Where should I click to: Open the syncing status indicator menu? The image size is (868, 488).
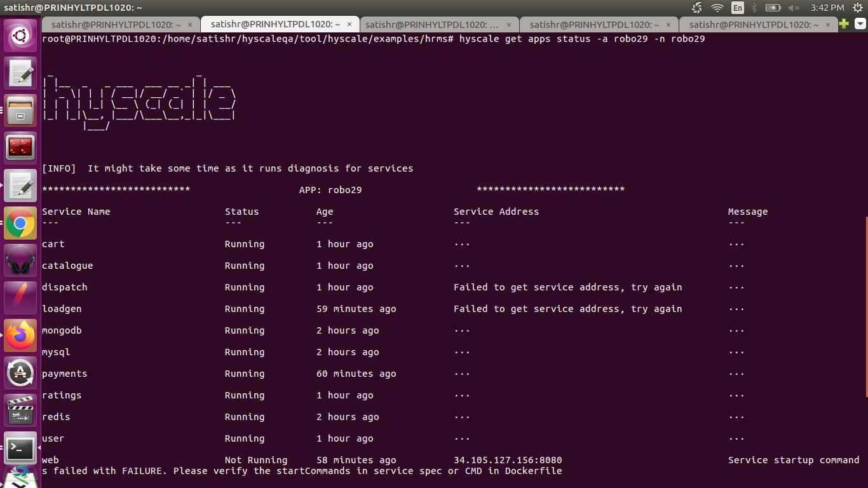[696, 8]
